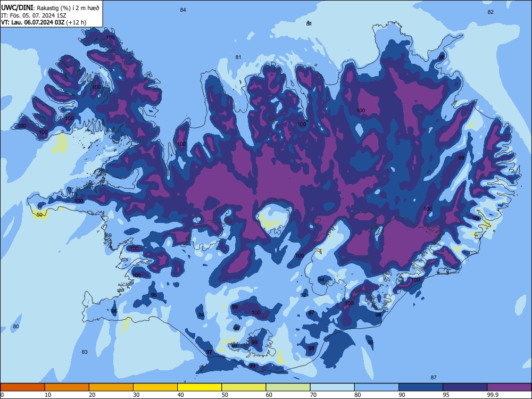Select the '30' legend tick label

coord(136,395)
